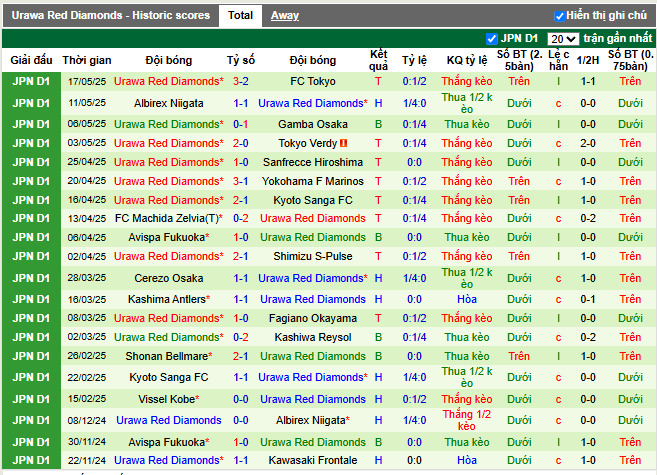Open FC Machida Zelvia(T) team link
This screenshot has width=657, height=475.
169,218
